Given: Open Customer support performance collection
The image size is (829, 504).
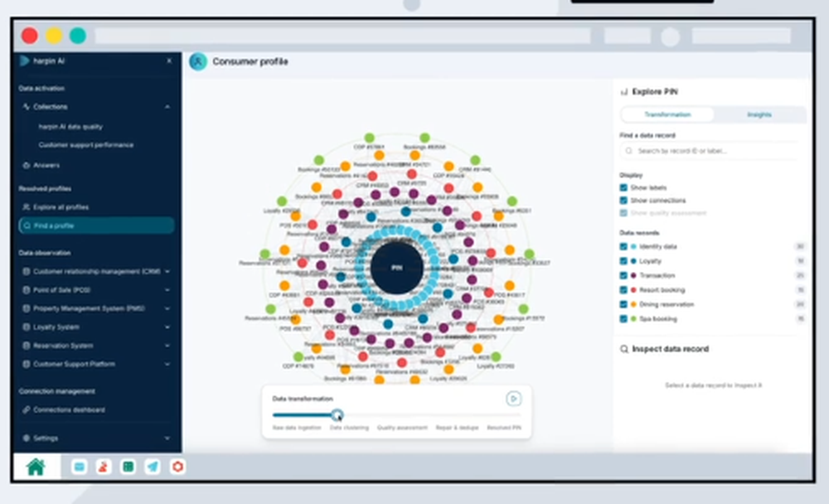Looking at the screenshot, I should click(86, 145).
